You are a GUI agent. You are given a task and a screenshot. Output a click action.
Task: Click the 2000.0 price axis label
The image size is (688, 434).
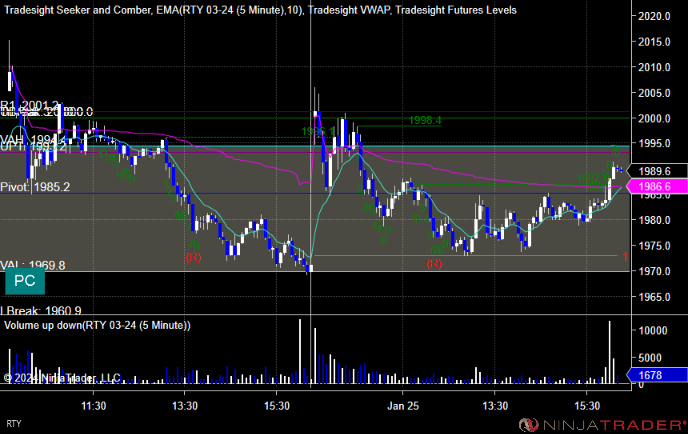click(654, 118)
